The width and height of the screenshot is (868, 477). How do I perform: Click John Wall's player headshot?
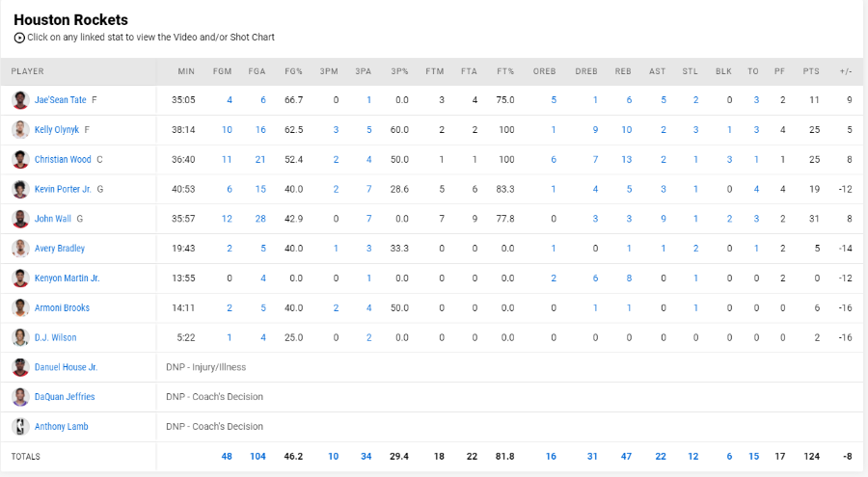(x=20, y=219)
